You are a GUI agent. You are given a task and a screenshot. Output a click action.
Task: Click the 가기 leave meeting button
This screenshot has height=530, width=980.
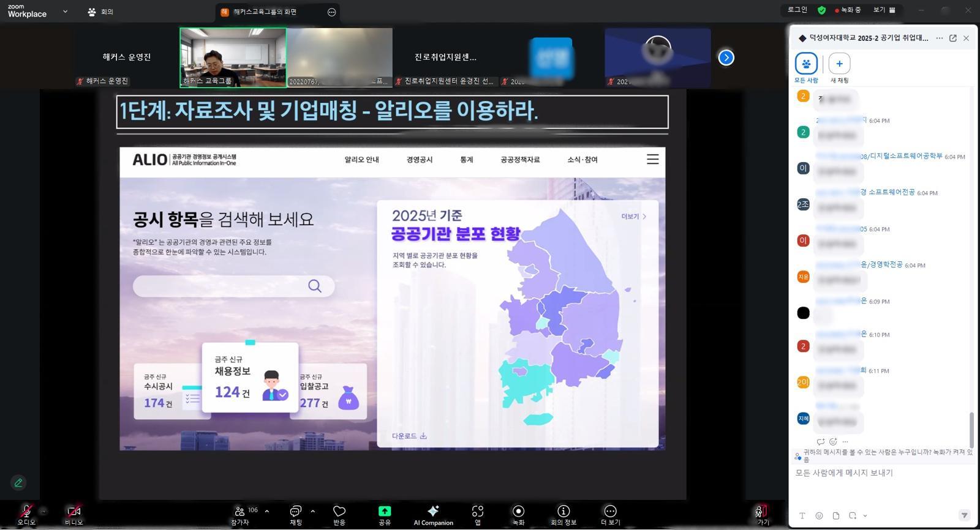click(761, 514)
